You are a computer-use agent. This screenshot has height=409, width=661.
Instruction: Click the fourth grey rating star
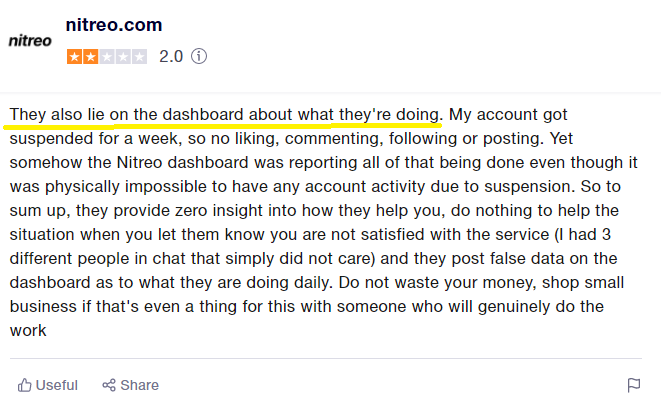click(x=123, y=57)
